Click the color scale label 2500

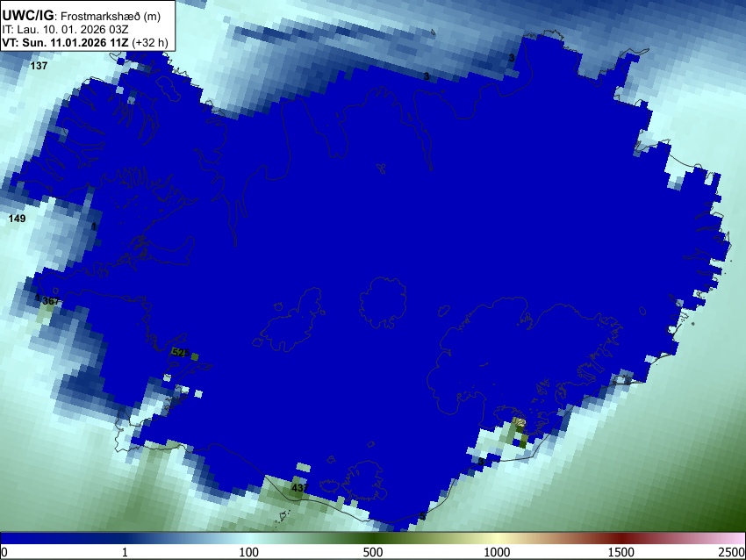[x=732, y=552]
